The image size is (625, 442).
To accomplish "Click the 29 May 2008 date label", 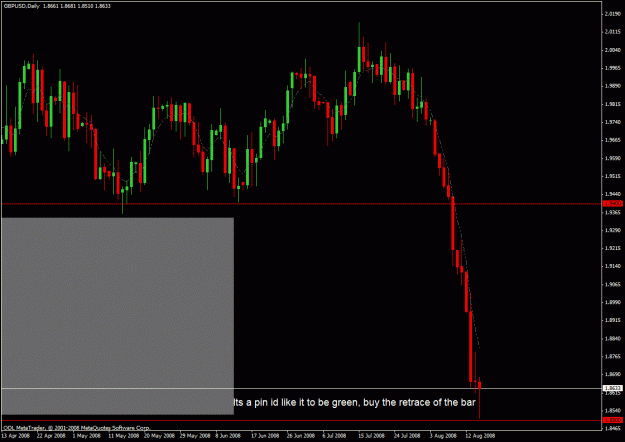I will pyautogui.click(x=195, y=436).
